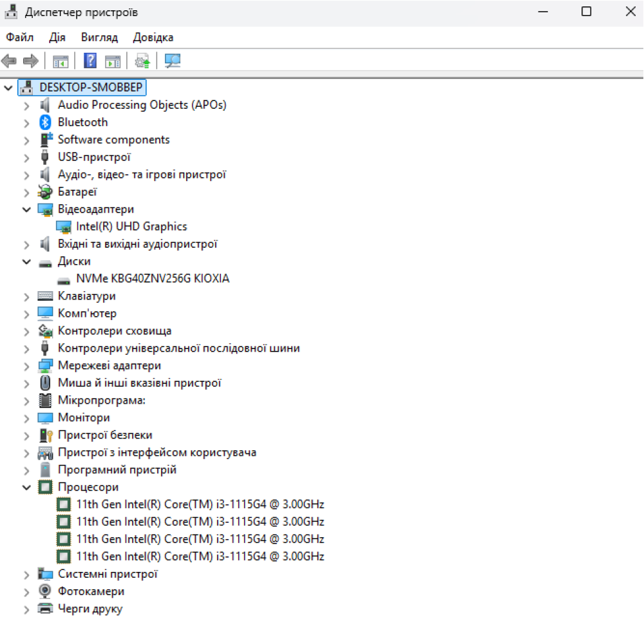Select the NVMe KBG40ZNV256G KIOXIA disk
The image size is (644, 644).
(x=152, y=279)
